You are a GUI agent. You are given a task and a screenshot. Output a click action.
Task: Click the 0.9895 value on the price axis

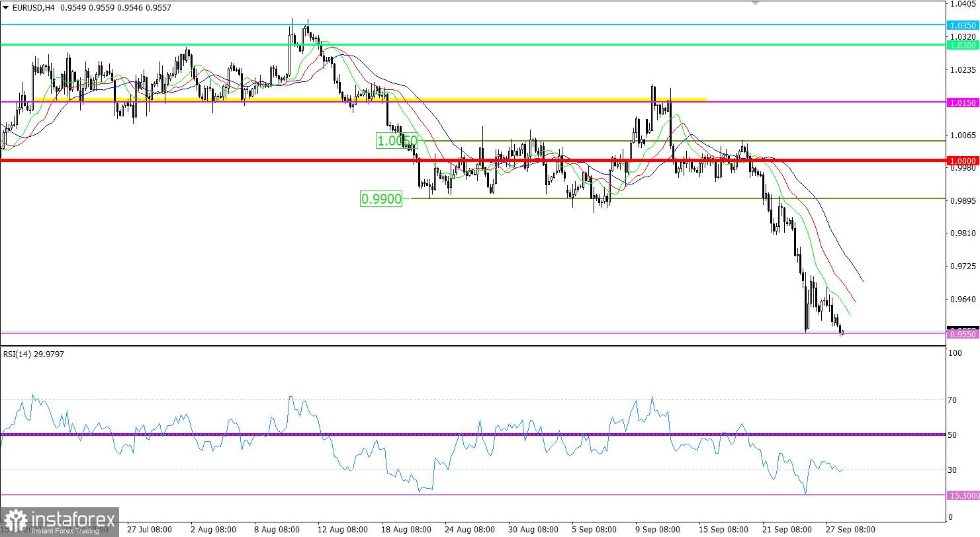point(961,200)
